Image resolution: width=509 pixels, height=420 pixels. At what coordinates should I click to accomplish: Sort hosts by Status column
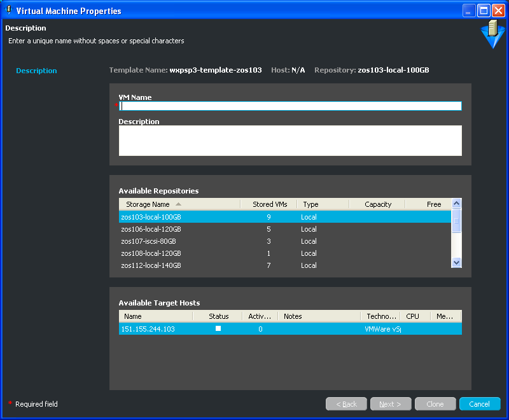point(218,316)
